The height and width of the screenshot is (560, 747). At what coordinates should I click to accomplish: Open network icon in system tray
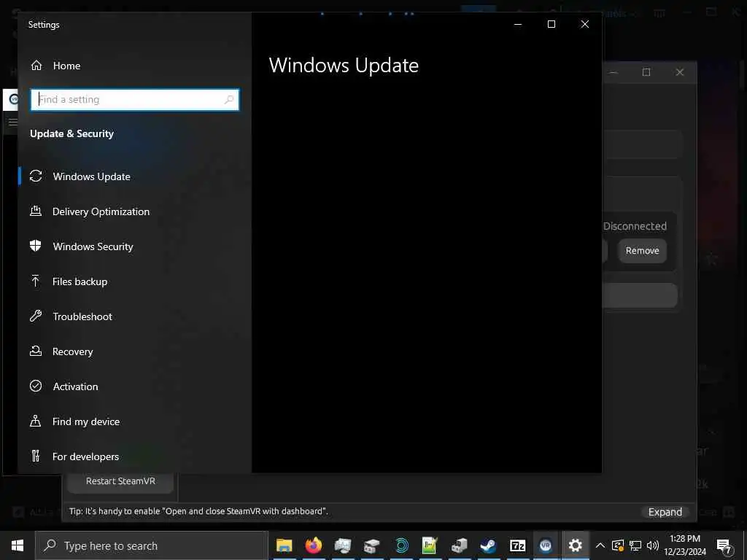[635, 545]
